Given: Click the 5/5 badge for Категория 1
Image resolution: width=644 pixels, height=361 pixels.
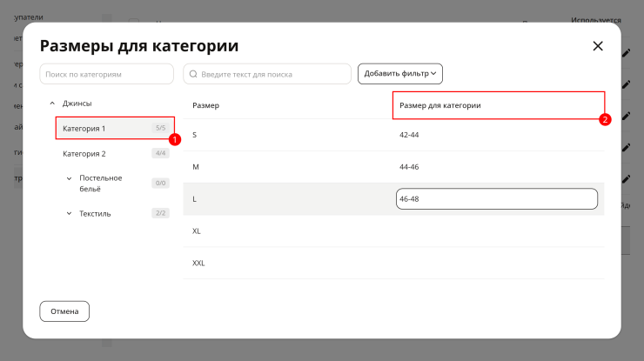Looking at the screenshot, I should (x=161, y=128).
